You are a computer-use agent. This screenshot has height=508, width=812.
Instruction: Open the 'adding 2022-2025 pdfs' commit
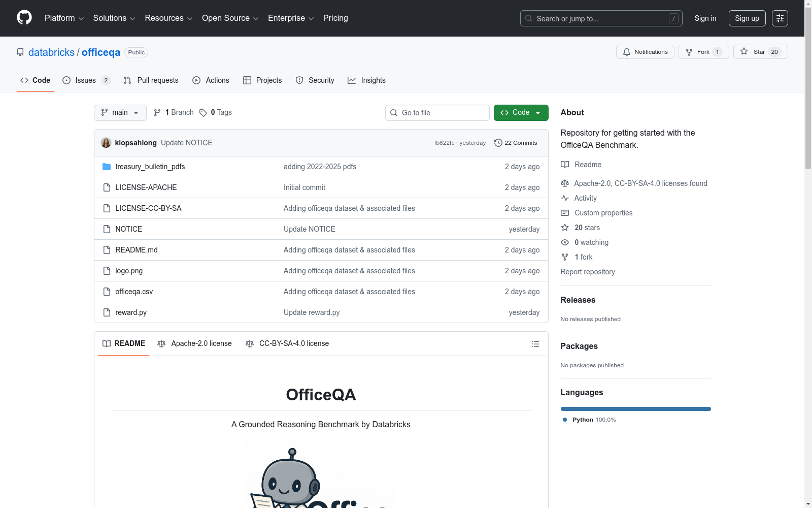coord(320,167)
